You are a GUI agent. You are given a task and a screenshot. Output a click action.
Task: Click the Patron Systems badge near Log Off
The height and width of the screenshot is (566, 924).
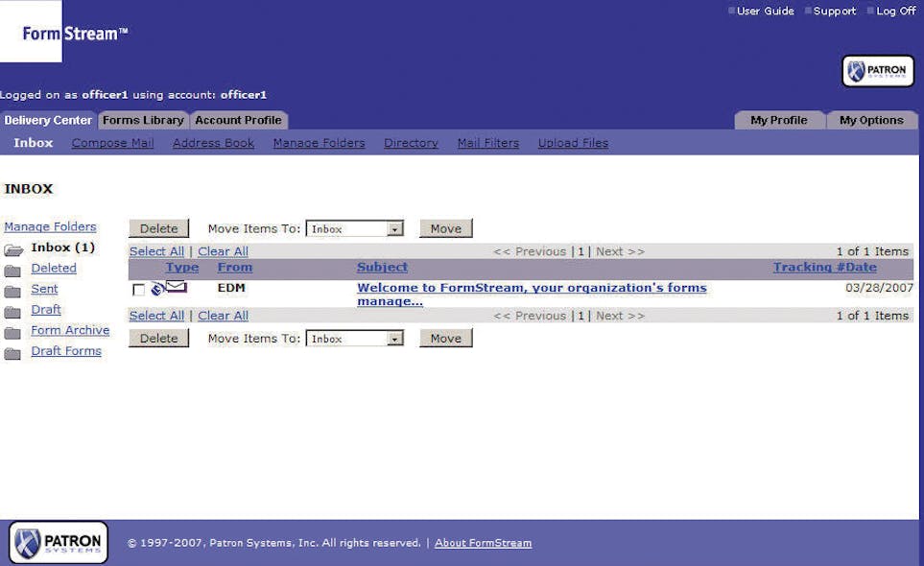click(x=878, y=71)
